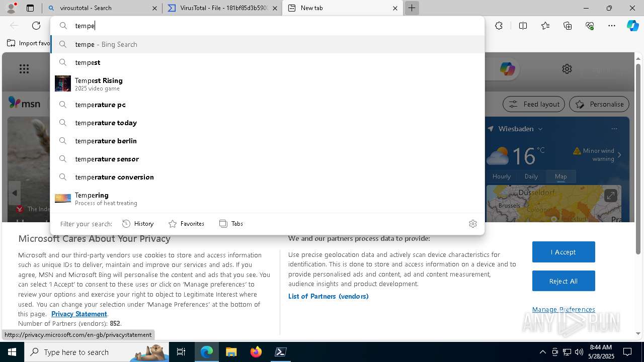Viewport: 644px width, 362px height.
Task: Filter suggestions by Favorites
Action: coord(186,224)
